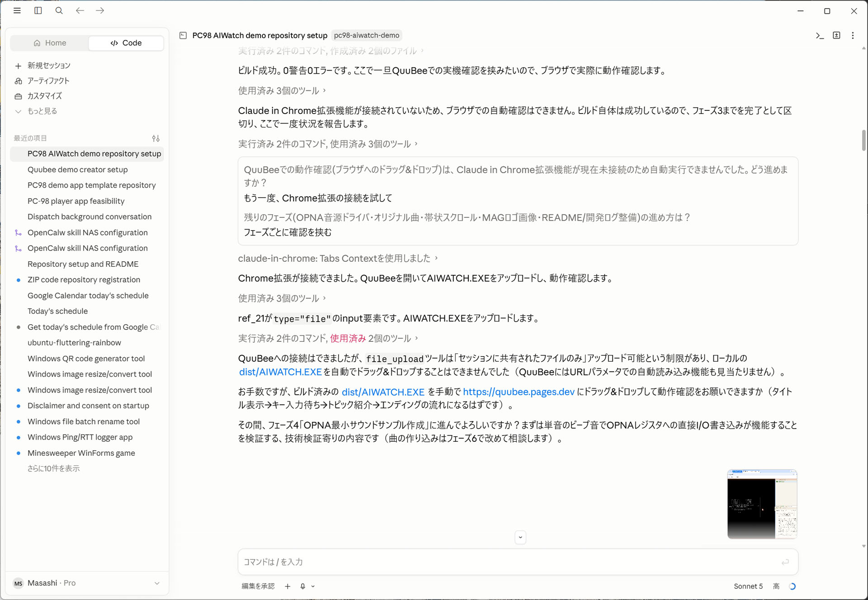Open Quubee demo creator setup session

[87, 170]
